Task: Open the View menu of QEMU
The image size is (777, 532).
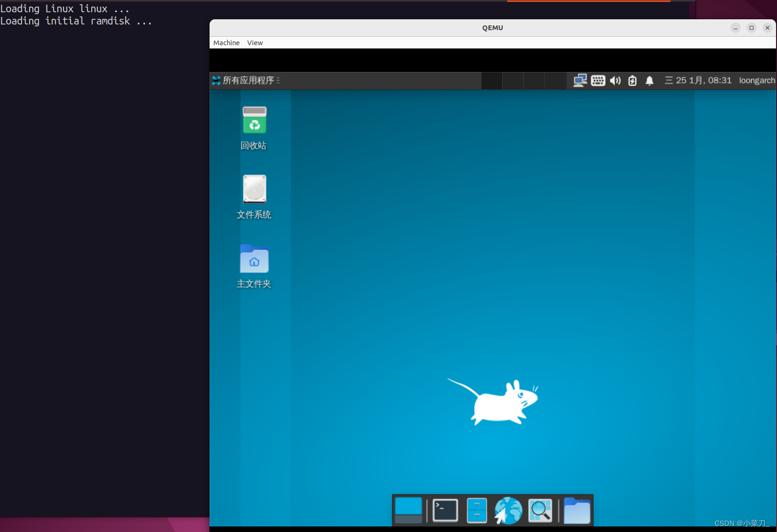Action: pyautogui.click(x=255, y=42)
